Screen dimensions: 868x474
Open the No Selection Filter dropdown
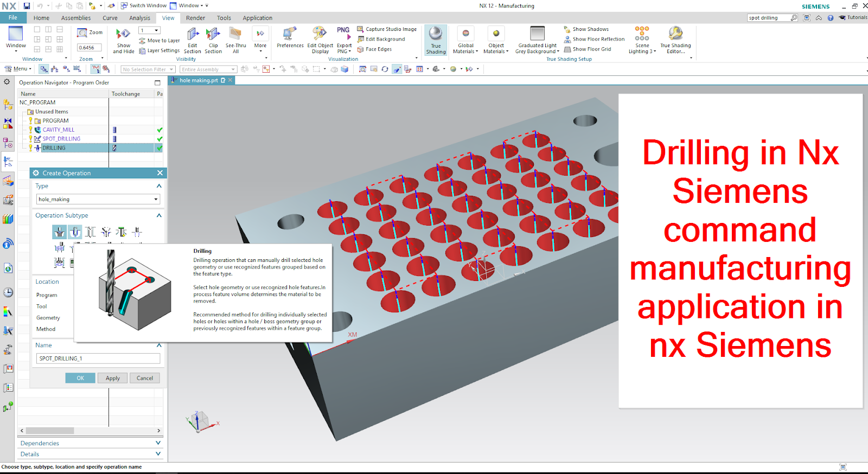click(x=148, y=69)
